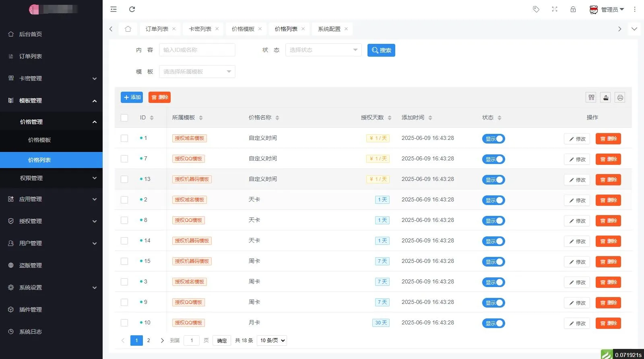Click the blue 添加 button

pos(132,97)
